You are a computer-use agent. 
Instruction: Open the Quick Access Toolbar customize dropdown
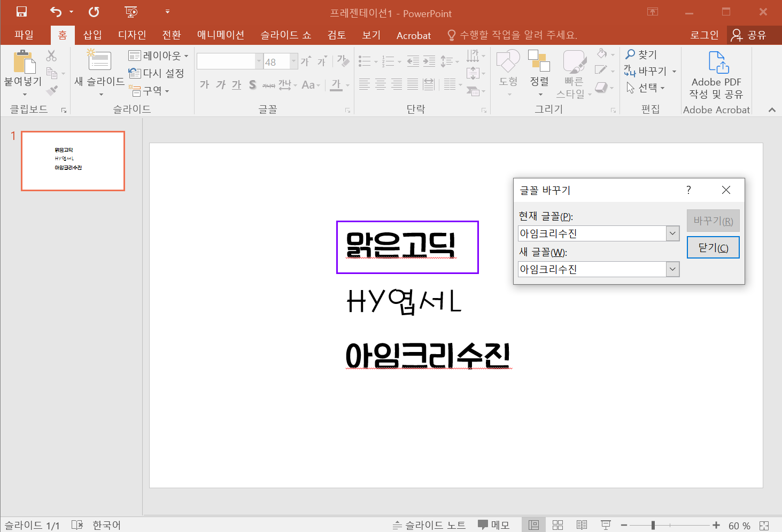(167, 12)
